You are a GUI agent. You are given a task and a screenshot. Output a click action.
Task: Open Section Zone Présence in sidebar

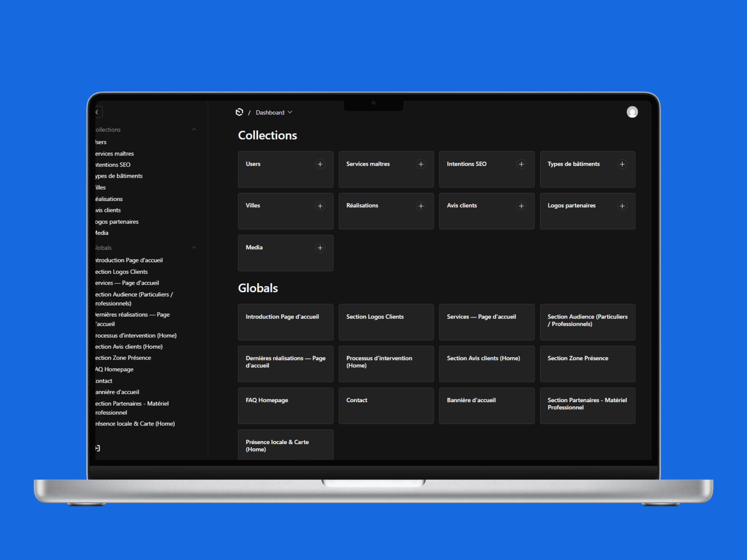123,358
